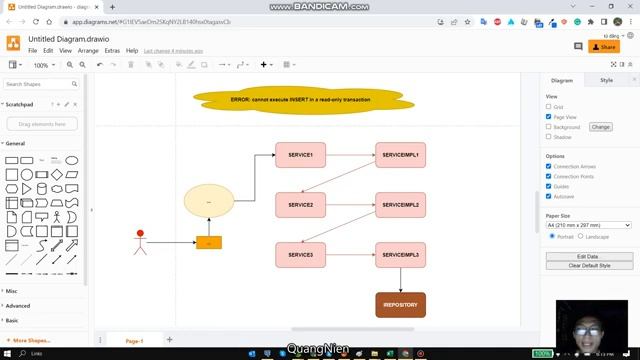This screenshot has height=360, width=640.
Task: Open the File menu
Action: pyautogui.click(x=33, y=51)
